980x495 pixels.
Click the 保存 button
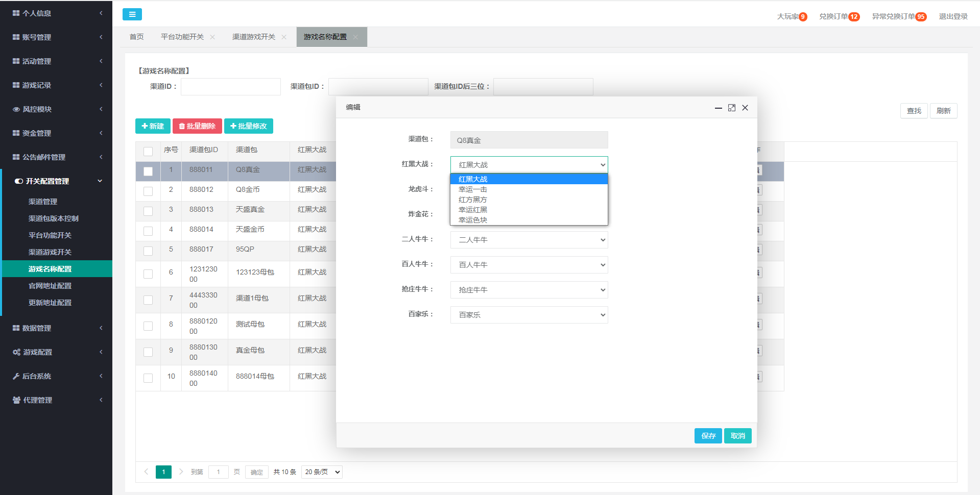[708, 436]
